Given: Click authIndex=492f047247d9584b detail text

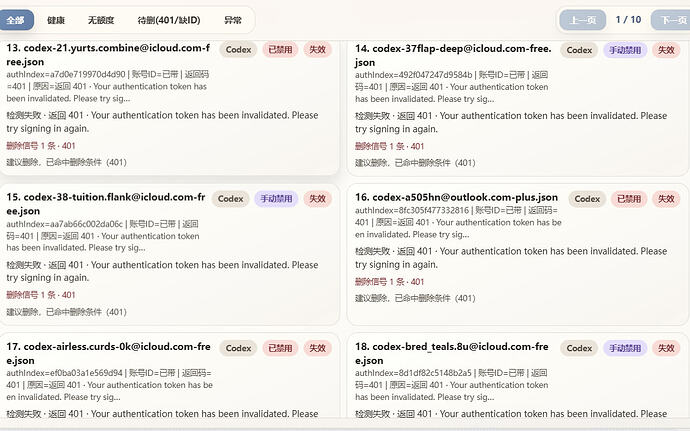Looking at the screenshot, I should coord(452,87).
